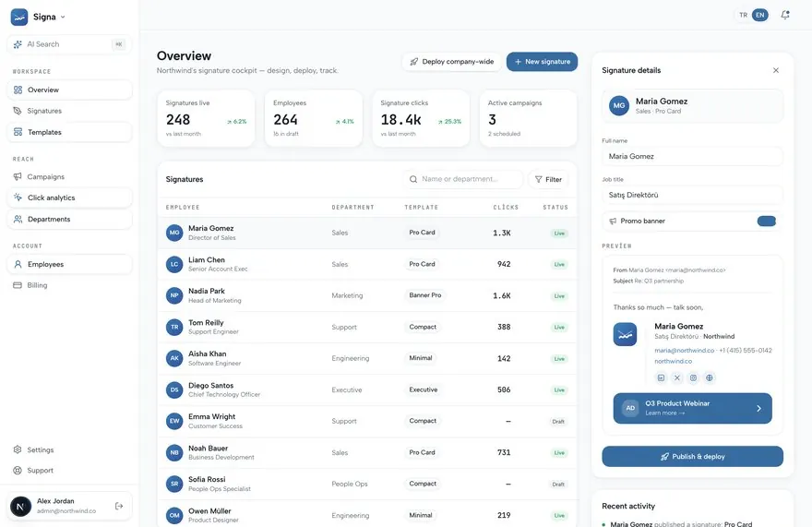This screenshot has width=812, height=527.
Task: Open the Signa workspace dropdown chevron
Action: pyautogui.click(x=63, y=18)
